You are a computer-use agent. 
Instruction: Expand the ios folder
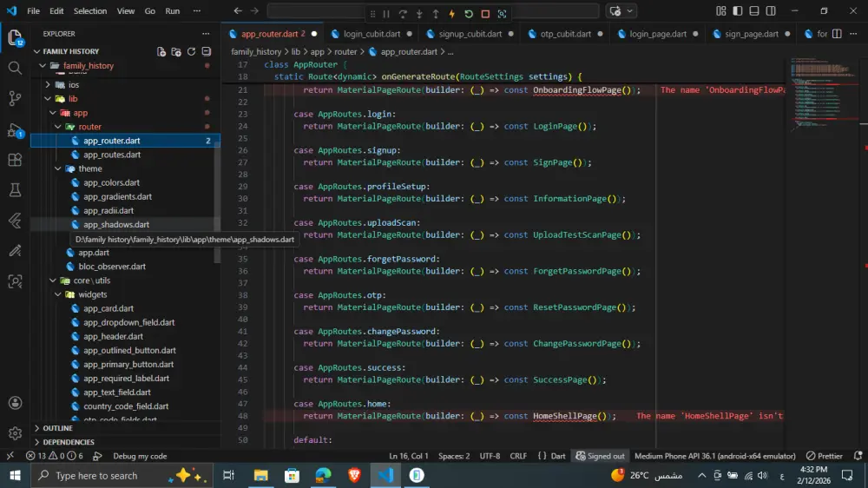74,85
